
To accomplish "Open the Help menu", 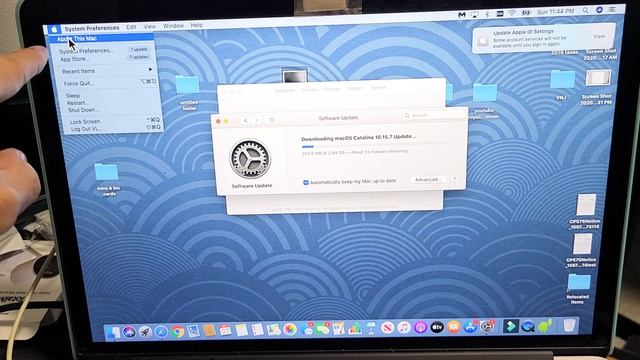I will [196, 25].
